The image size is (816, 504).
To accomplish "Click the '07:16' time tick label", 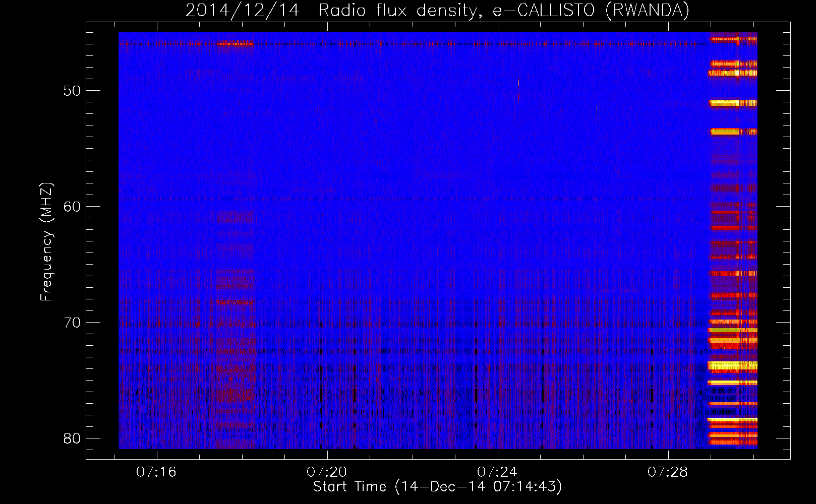I will [157, 472].
